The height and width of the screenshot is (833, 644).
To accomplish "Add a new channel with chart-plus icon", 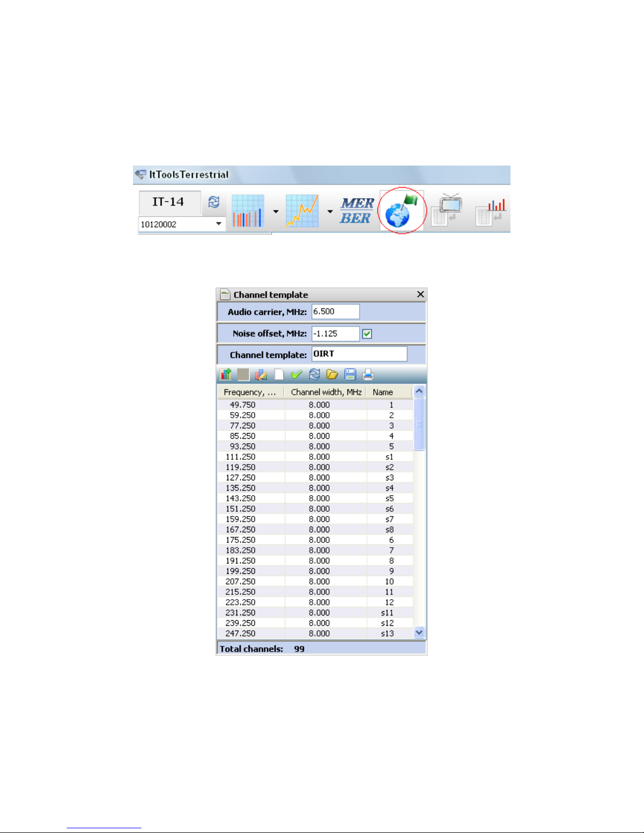I will tap(226, 374).
